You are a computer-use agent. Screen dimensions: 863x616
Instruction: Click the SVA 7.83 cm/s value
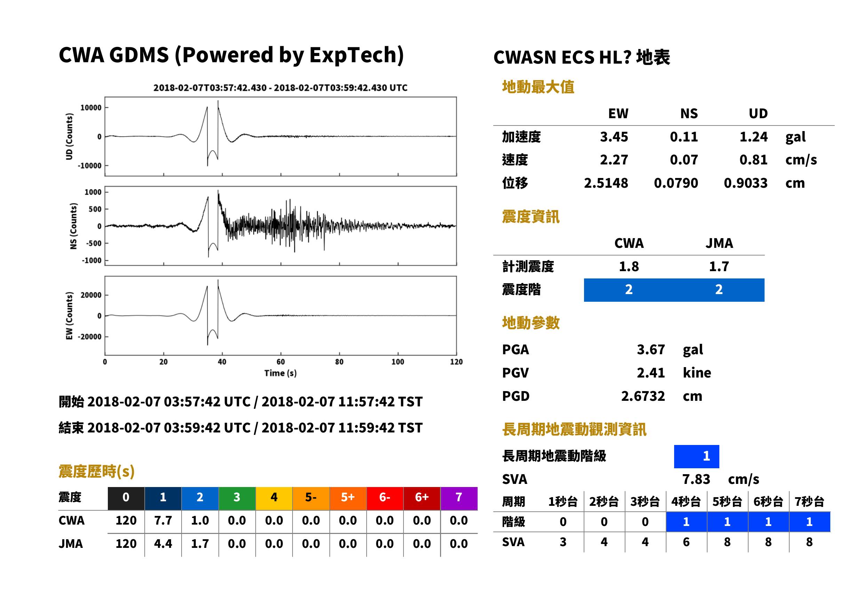coord(720,479)
